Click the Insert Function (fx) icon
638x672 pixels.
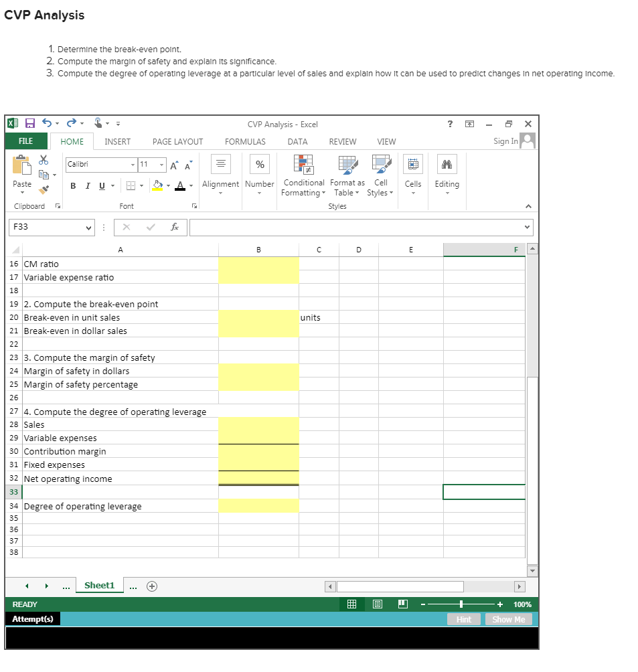[174, 227]
